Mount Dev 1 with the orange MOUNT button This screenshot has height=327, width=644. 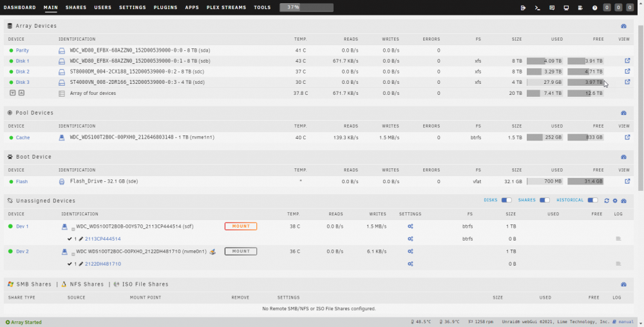click(241, 226)
